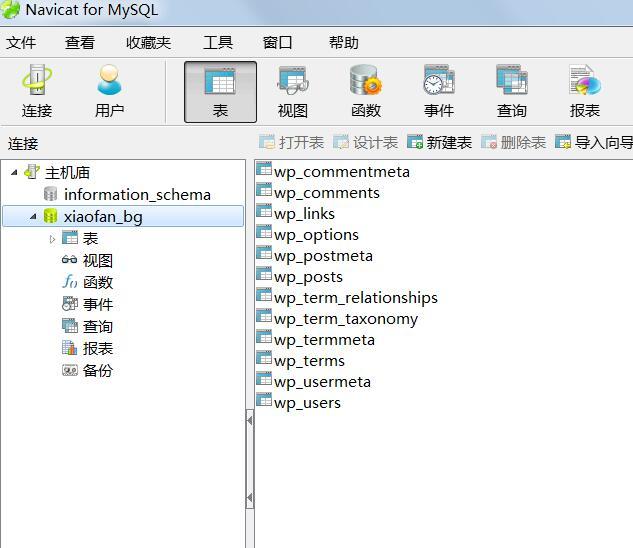
Task: Select the 备份 (Backup) tree item
Action: pos(98,370)
